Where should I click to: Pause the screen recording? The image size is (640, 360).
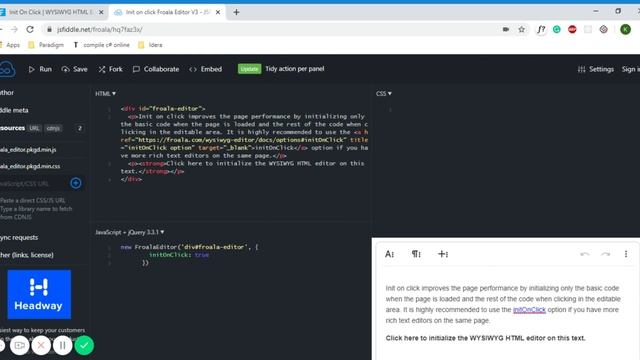coord(62,346)
